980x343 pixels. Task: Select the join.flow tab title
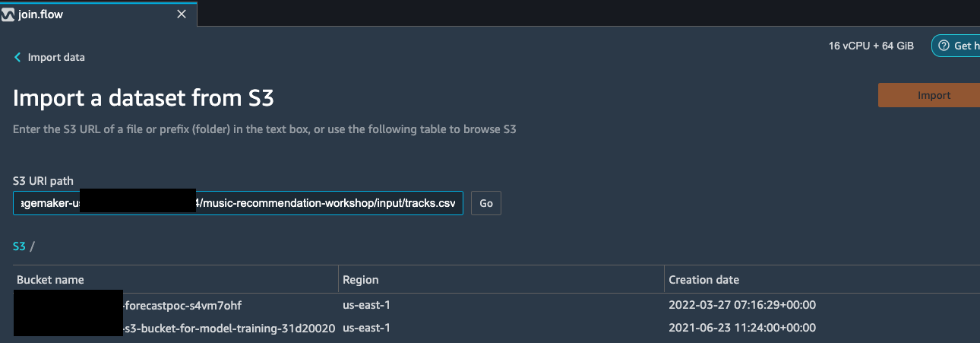click(x=40, y=14)
